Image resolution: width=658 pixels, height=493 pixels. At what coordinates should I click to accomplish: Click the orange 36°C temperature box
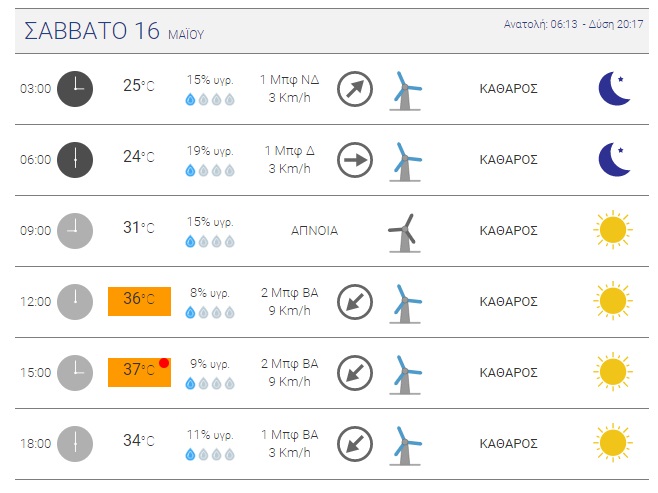click(x=139, y=301)
